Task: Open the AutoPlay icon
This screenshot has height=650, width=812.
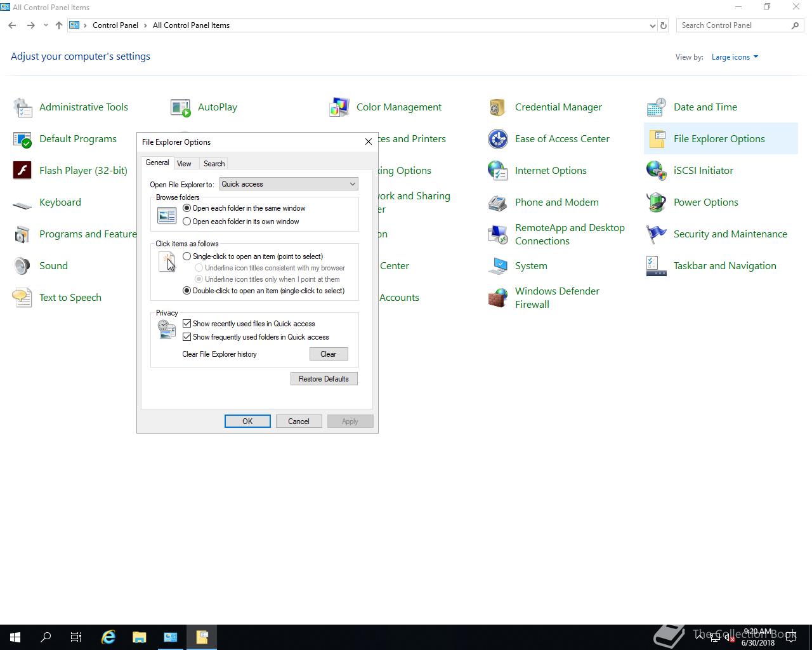Action: [x=181, y=107]
